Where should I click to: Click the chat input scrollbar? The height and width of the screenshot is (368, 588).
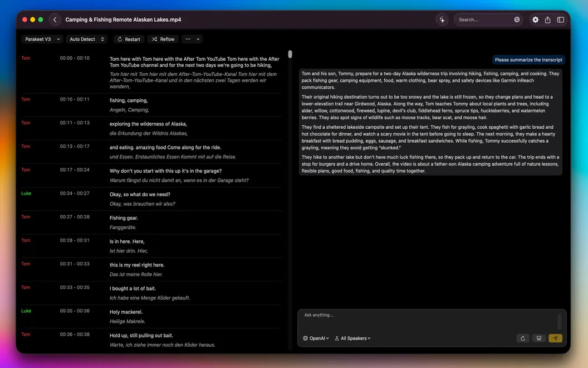[x=559, y=321]
